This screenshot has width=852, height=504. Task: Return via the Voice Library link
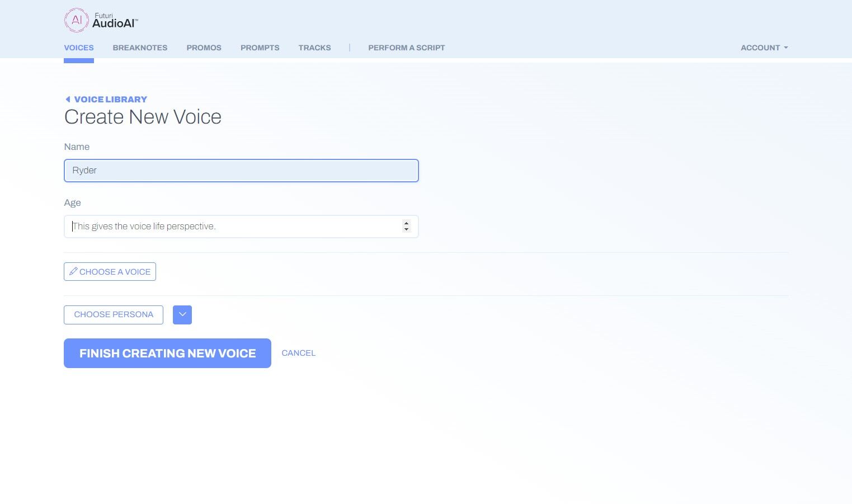(110, 100)
